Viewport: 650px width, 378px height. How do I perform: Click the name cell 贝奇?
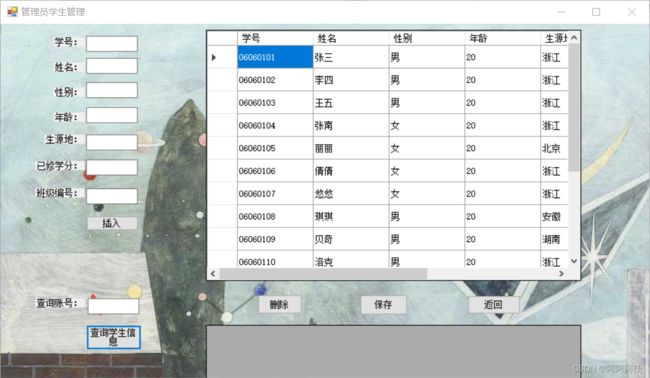coord(351,239)
